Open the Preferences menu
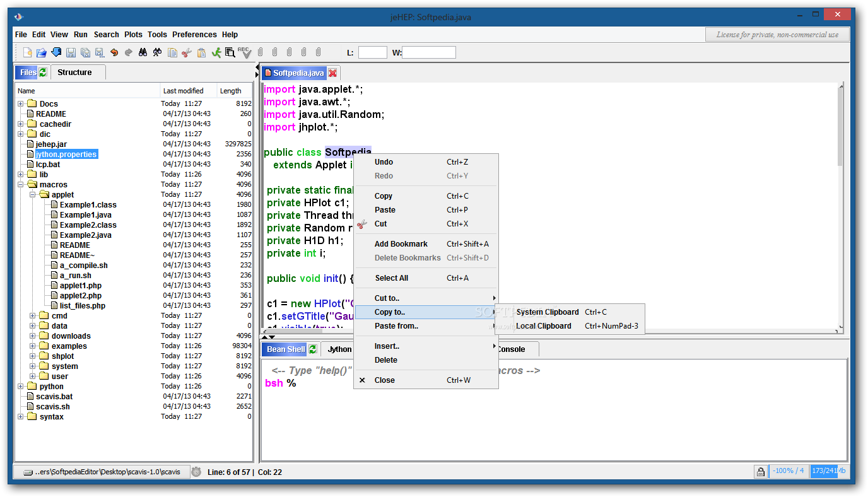This screenshot has width=868, height=497. 194,35
